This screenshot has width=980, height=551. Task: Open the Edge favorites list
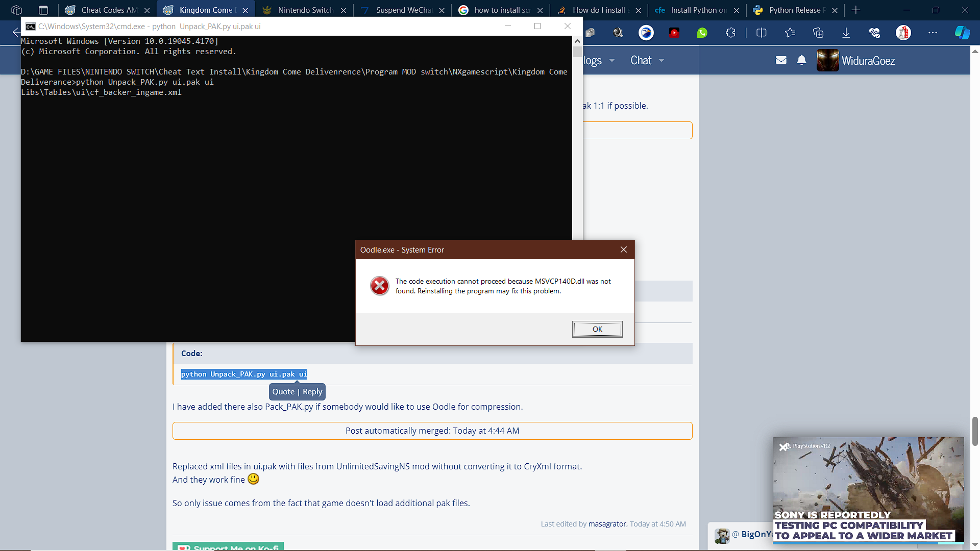click(790, 33)
